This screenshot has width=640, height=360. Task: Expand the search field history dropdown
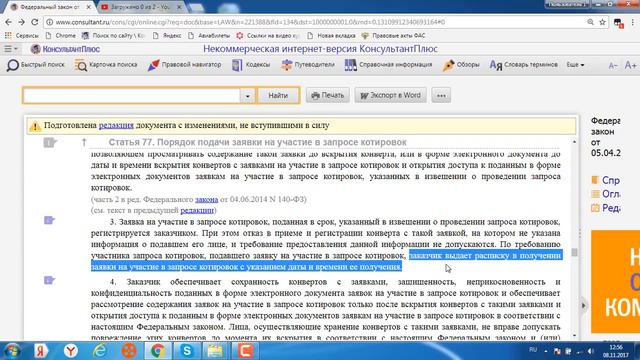pos(247,96)
